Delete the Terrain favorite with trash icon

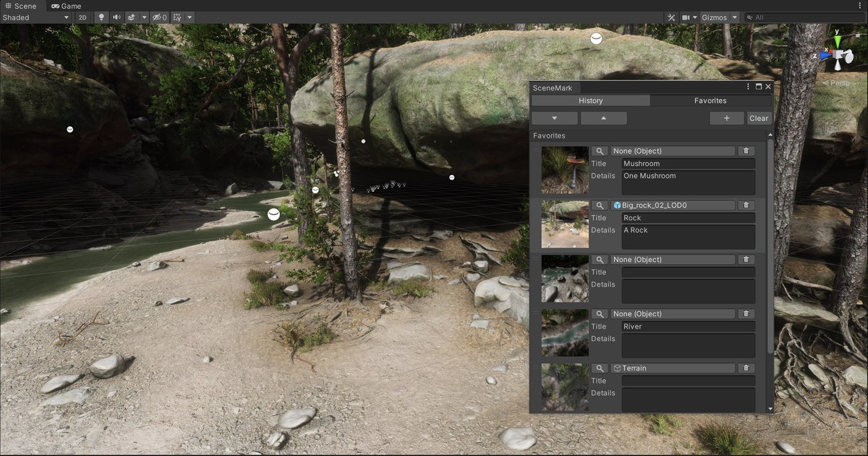click(x=746, y=368)
